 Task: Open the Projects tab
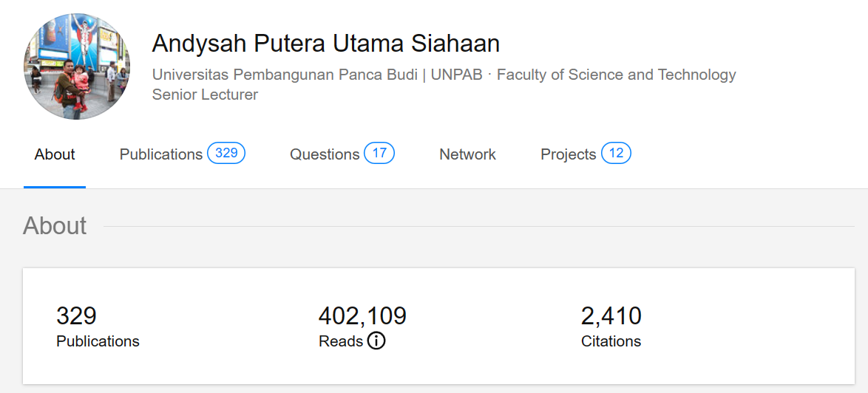point(568,154)
